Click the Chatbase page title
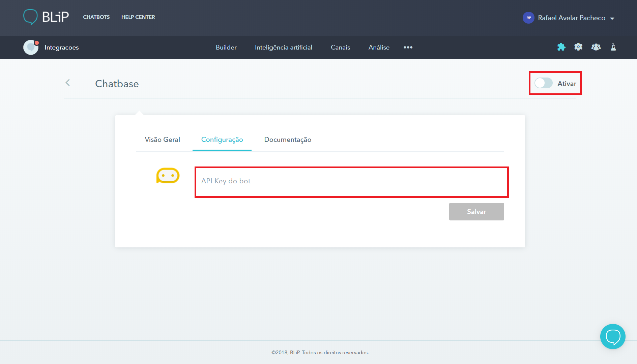 [117, 84]
